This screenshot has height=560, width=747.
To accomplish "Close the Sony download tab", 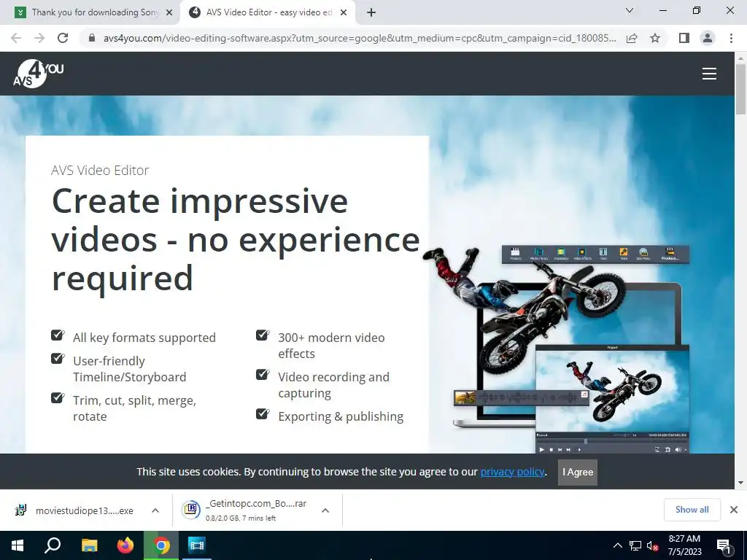I will [x=169, y=12].
